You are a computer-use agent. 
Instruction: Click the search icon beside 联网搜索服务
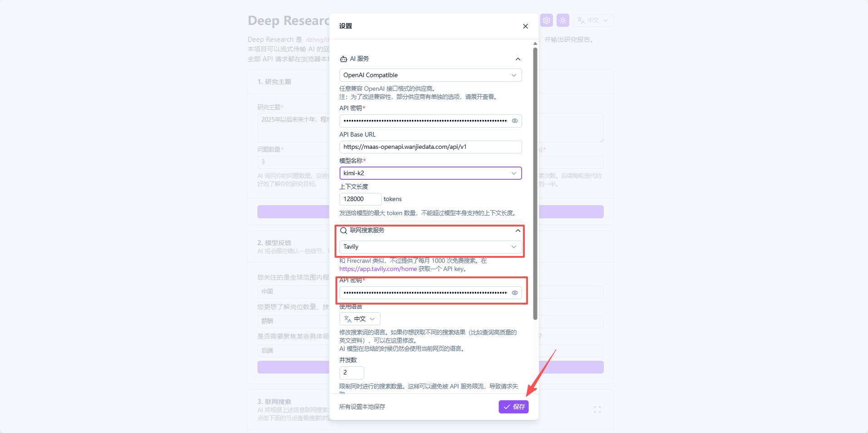[x=344, y=231]
